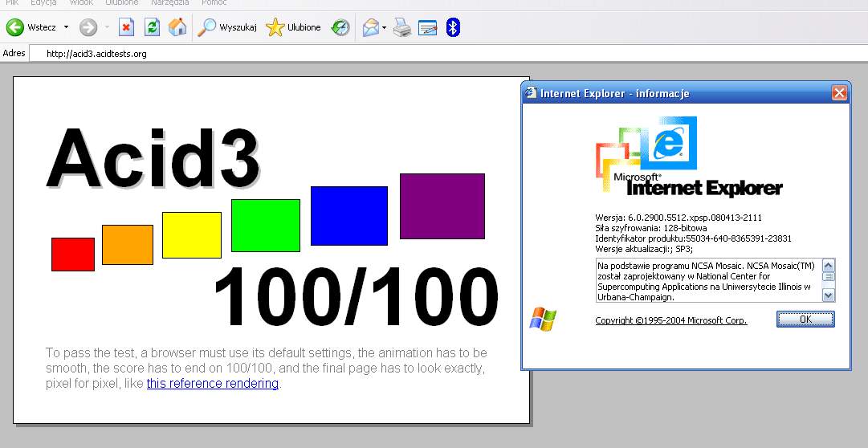Click OK in the informacje dialog
This screenshot has width=868, height=448.
pyautogui.click(x=805, y=319)
